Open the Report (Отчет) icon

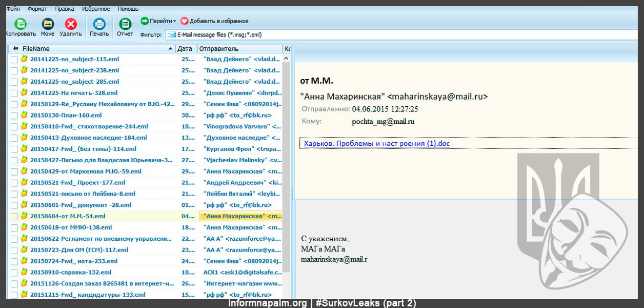point(125,24)
